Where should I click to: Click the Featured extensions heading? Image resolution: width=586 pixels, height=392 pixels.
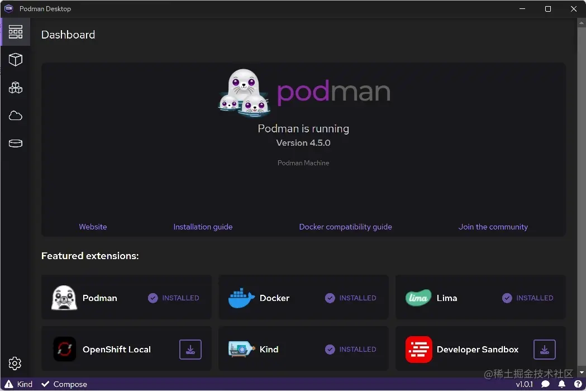(90, 256)
